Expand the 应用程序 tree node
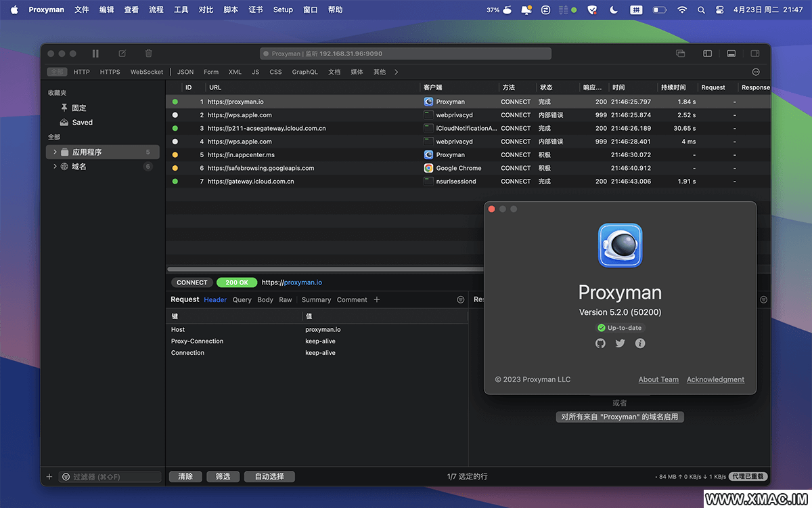This screenshot has width=812, height=508. click(55, 152)
